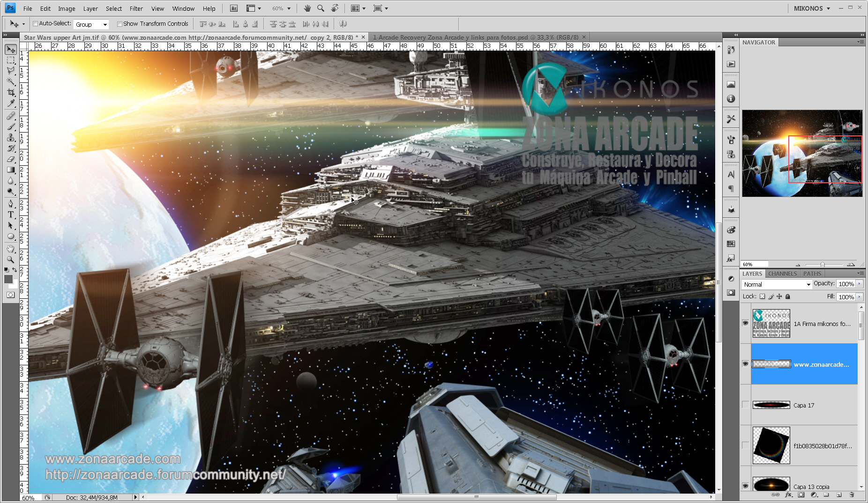
Task: Switch to the Paths tab
Action: pyautogui.click(x=812, y=274)
